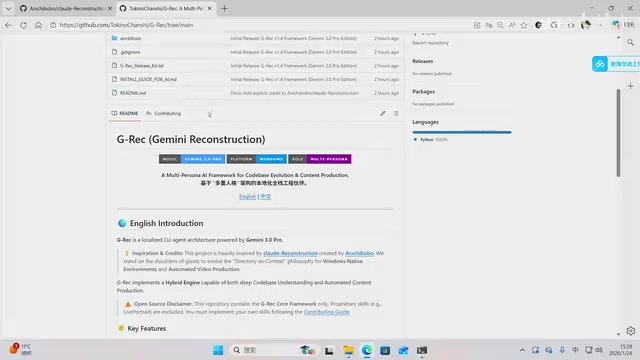Switch input method with 中 indicator
Screen dimensions: 640x360
576,350
